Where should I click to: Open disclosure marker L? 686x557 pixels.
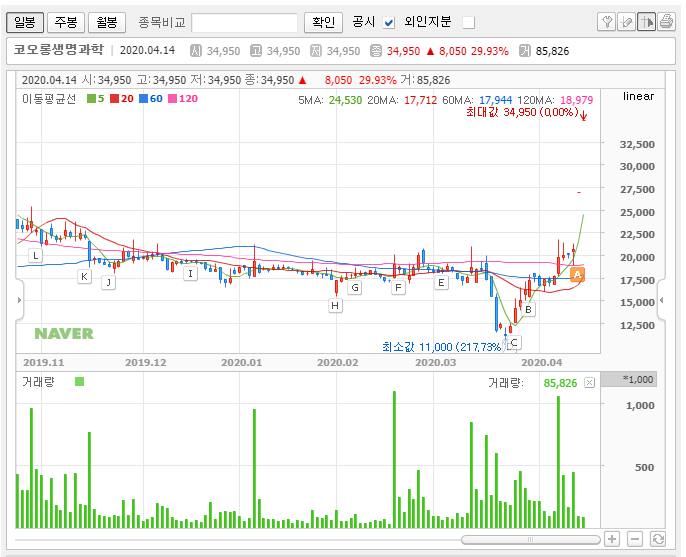pyautogui.click(x=35, y=255)
